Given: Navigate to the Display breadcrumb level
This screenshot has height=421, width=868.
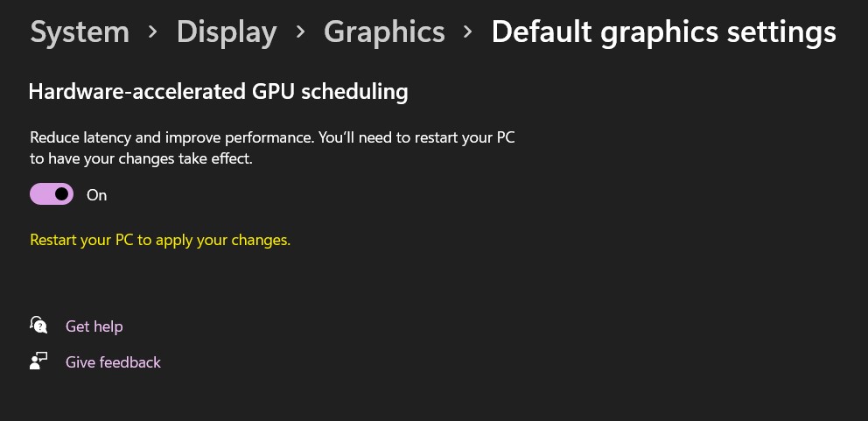Looking at the screenshot, I should click(x=227, y=32).
